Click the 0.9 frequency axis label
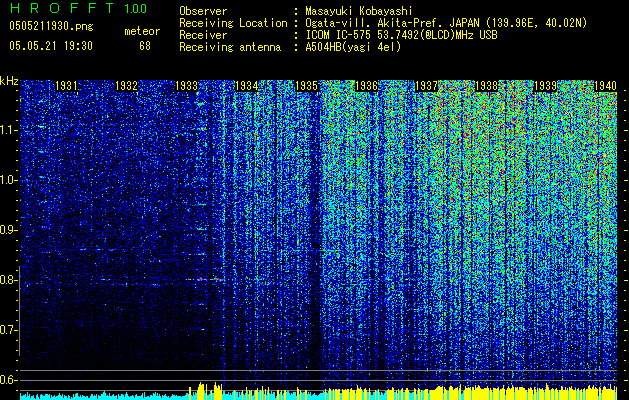The width and height of the screenshot is (629, 400). (x=8, y=230)
